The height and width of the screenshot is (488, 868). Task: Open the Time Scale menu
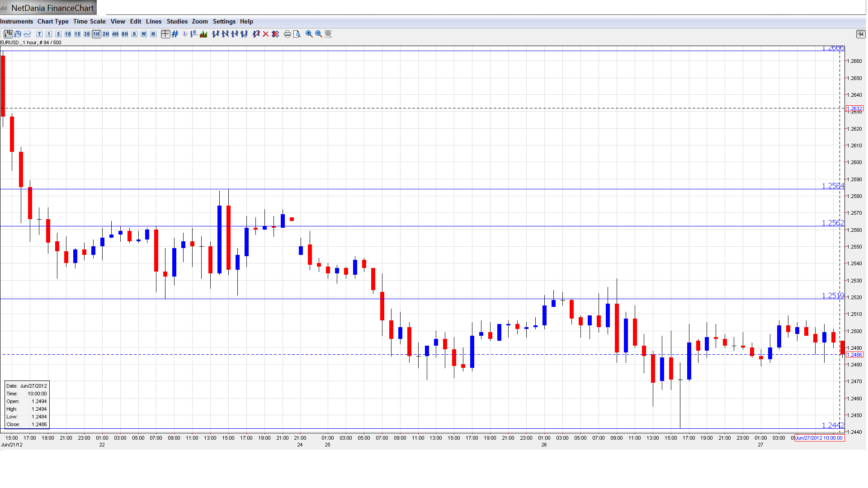[90, 21]
